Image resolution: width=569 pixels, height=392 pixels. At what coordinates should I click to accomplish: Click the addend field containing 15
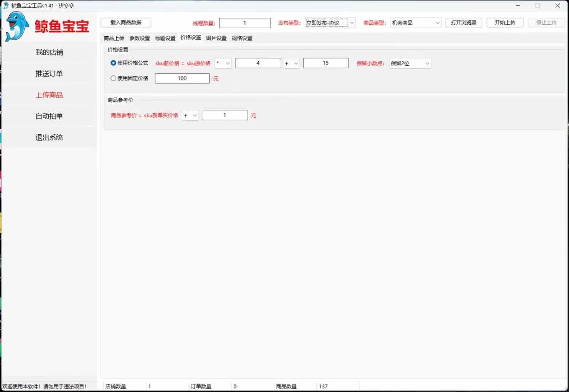point(326,63)
